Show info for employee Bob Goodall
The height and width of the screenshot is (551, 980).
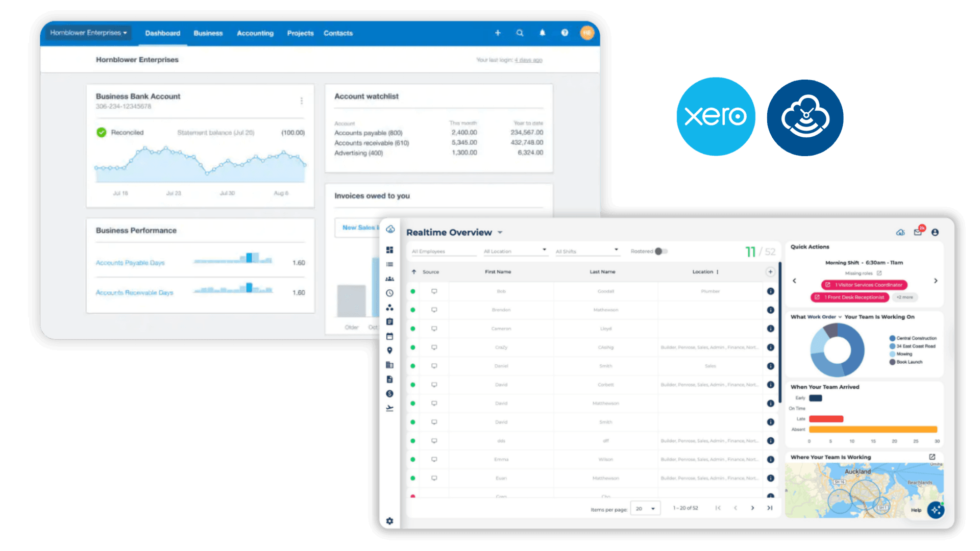(x=771, y=291)
